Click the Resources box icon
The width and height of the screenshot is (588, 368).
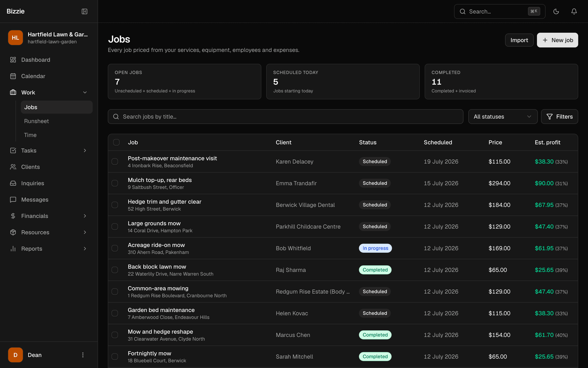pyautogui.click(x=13, y=232)
